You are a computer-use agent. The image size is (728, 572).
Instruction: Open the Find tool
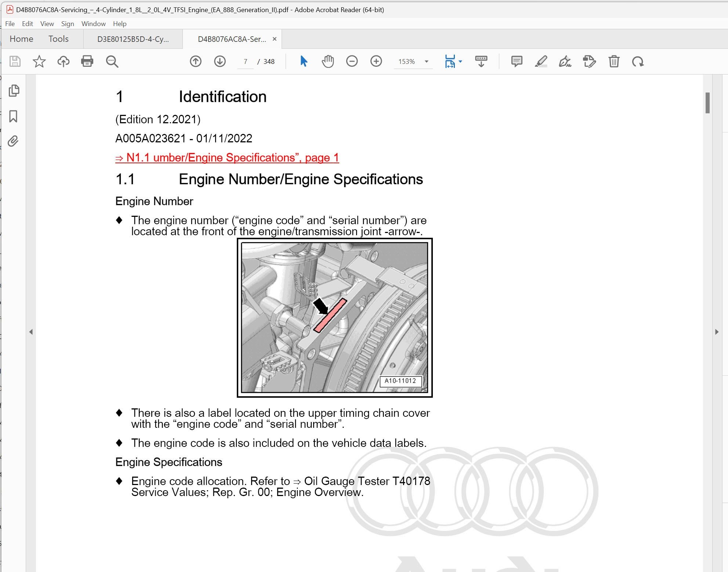tap(112, 62)
